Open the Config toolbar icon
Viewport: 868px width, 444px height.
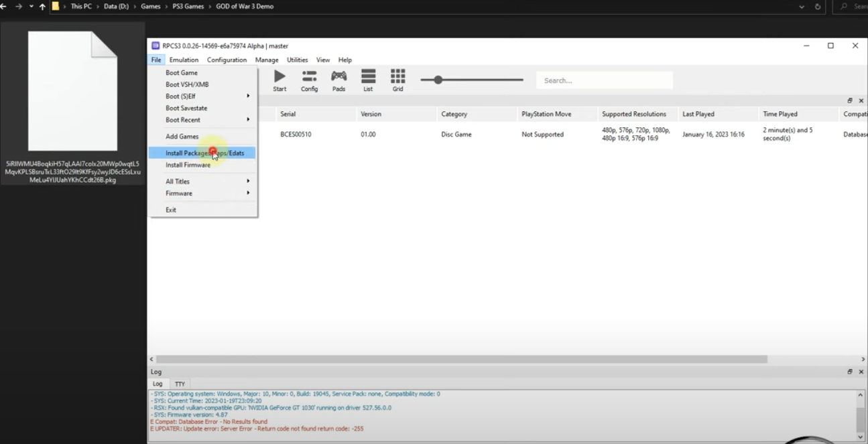pos(309,76)
